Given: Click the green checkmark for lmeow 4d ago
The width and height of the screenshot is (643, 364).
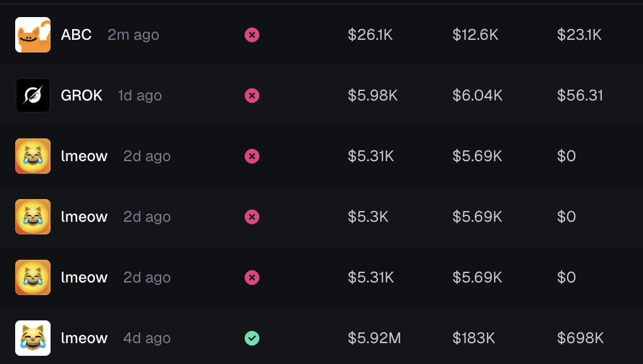Looking at the screenshot, I should pyautogui.click(x=252, y=338).
